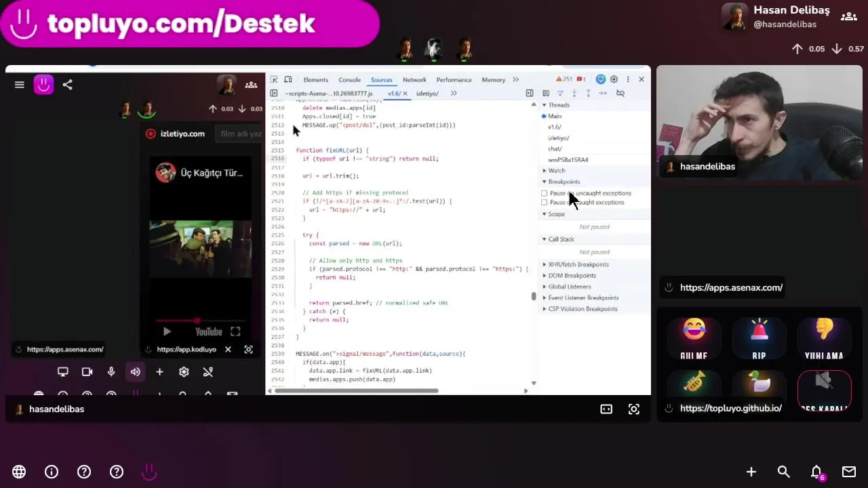868x488 pixels.
Task: Enter fullscreen on the YouTube player
Action: (x=235, y=331)
